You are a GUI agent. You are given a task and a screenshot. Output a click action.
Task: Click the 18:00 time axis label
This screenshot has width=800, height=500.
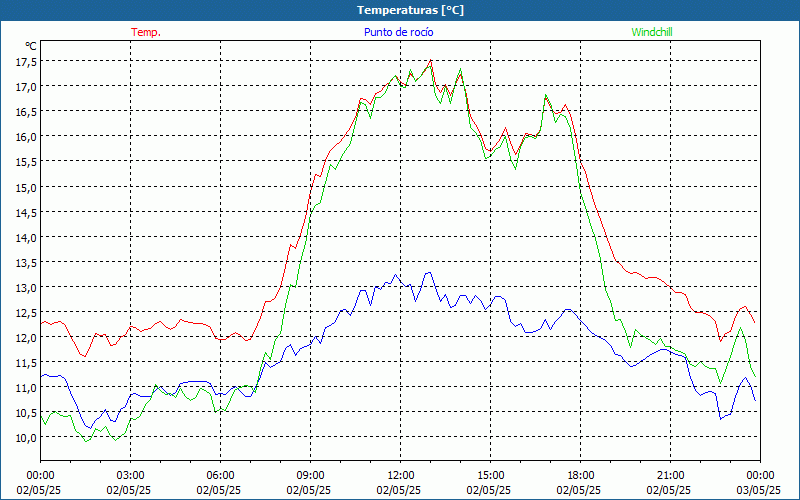[x=581, y=476]
